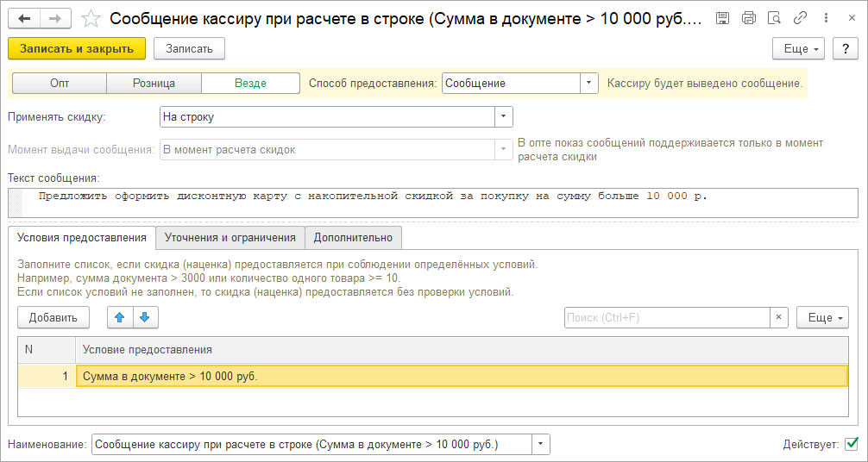Click the "Записать и закрыть" button
Image resolution: width=868 pixels, height=462 pixels.
(x=77, y=48)
